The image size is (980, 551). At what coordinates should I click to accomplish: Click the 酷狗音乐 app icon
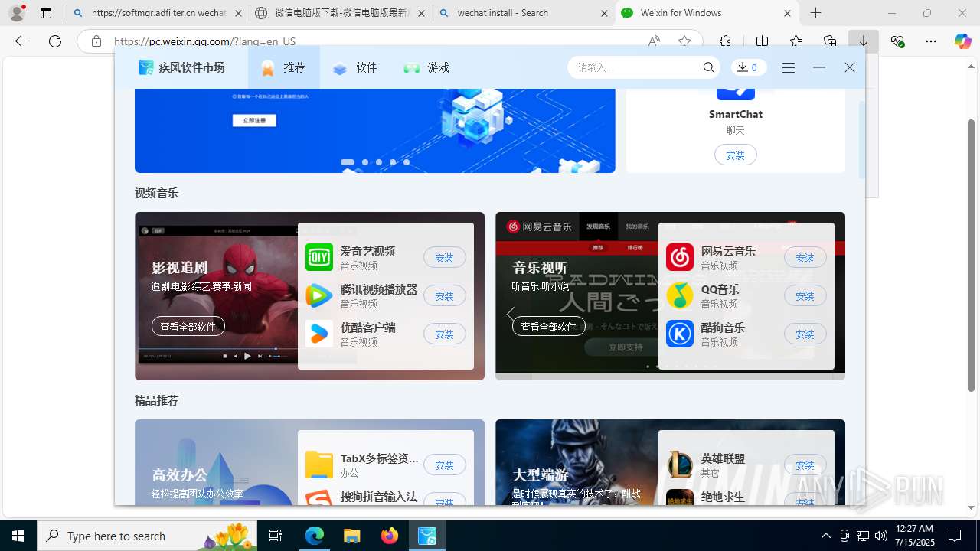[680, 334]
